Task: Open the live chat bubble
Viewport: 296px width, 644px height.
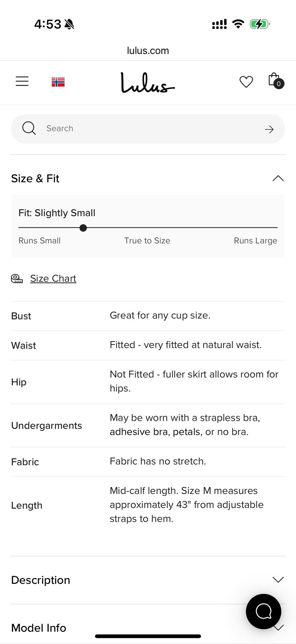Action: [x=263, y=611]
